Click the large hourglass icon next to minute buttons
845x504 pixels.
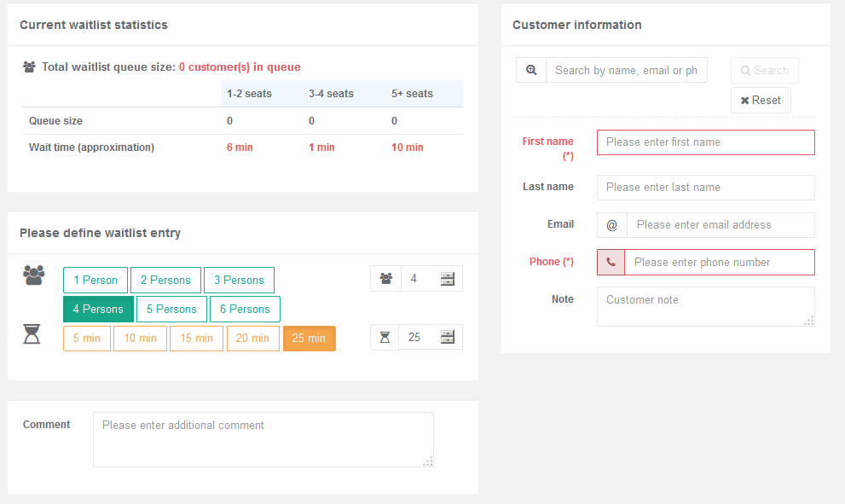pos(32,334)
